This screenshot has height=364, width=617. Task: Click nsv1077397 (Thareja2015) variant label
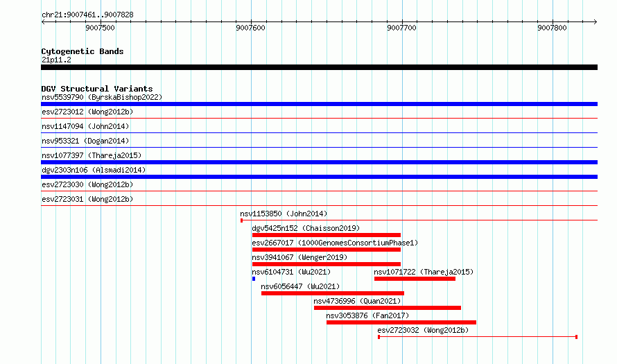[92, 155]
